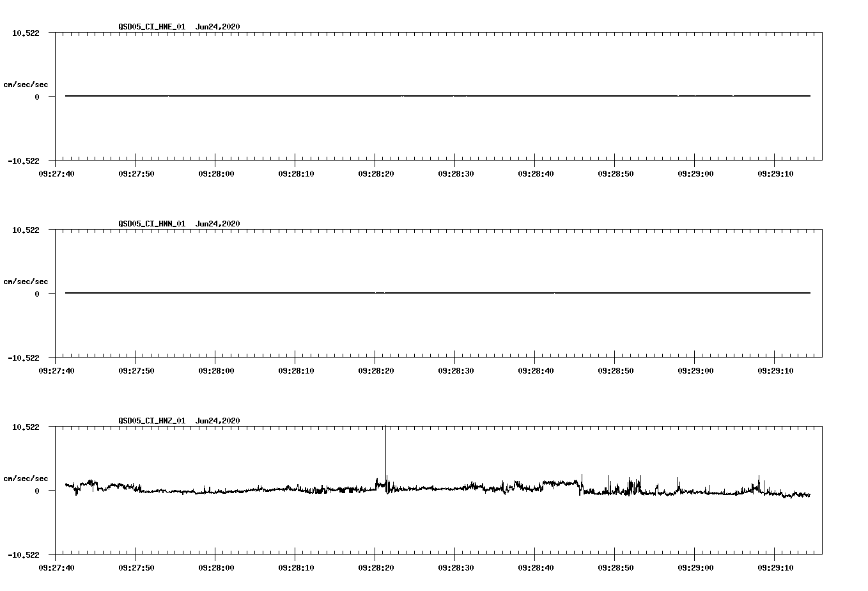
Task: Click the 09:27:40 time label under HNN plot
Action: [56, 371]
